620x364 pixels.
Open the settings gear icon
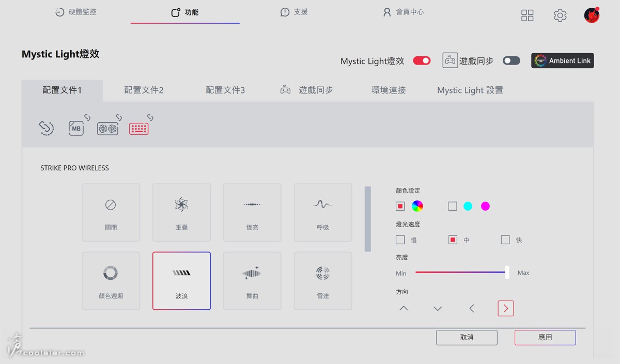click(x=560, y=15)
